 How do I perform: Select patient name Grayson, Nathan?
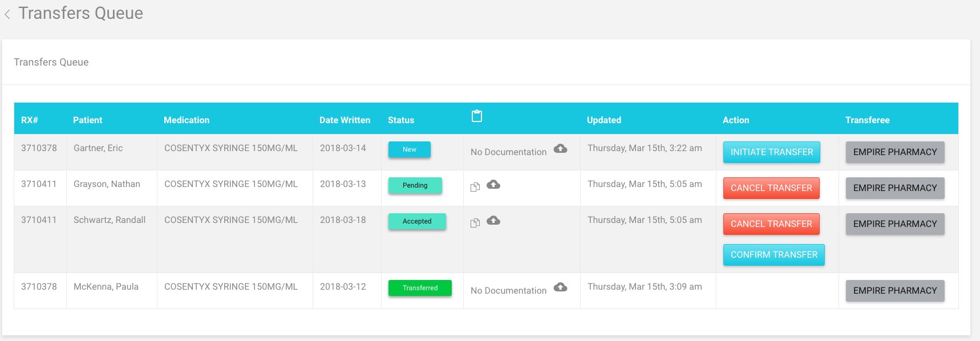coord(107,184)
